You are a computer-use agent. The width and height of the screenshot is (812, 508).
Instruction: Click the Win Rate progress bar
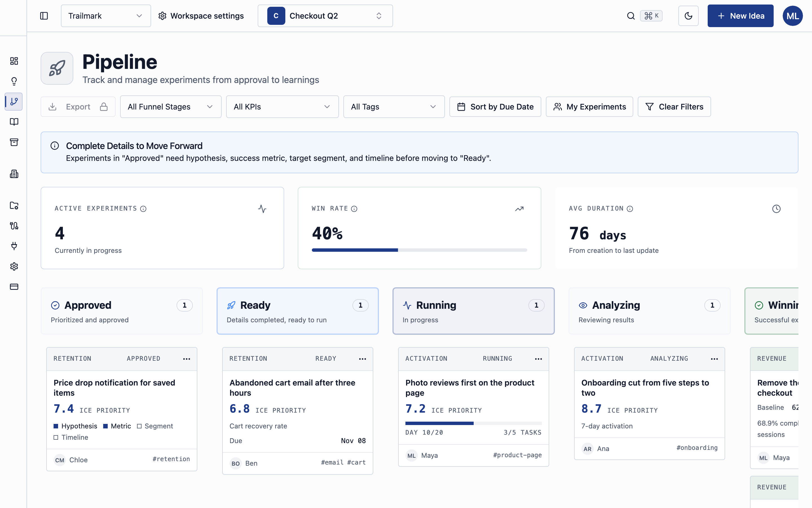tap(419, 250)
